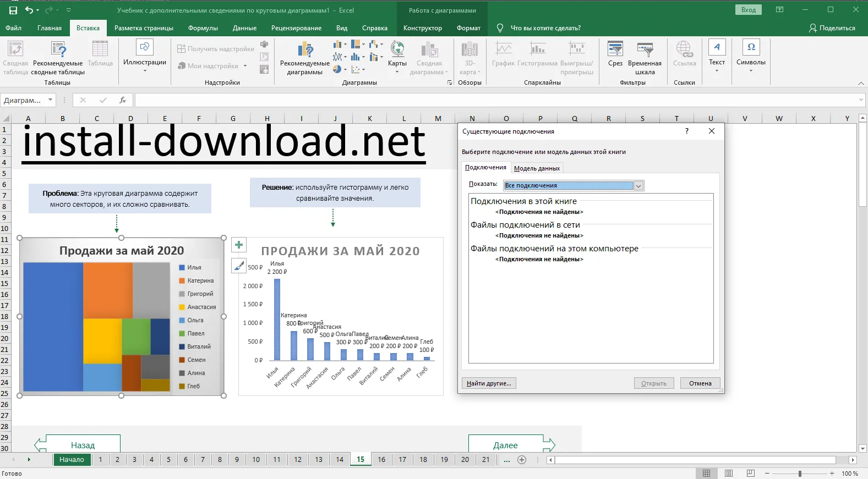
Task: Switch to the 'Модель данных' tab
Action: click(x=537, y=168)
